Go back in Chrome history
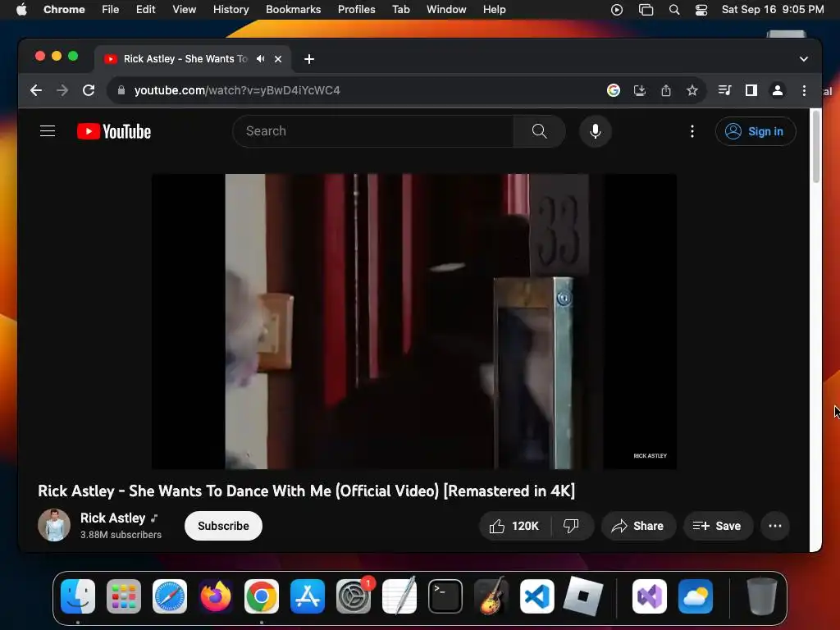 coord(36,90)
